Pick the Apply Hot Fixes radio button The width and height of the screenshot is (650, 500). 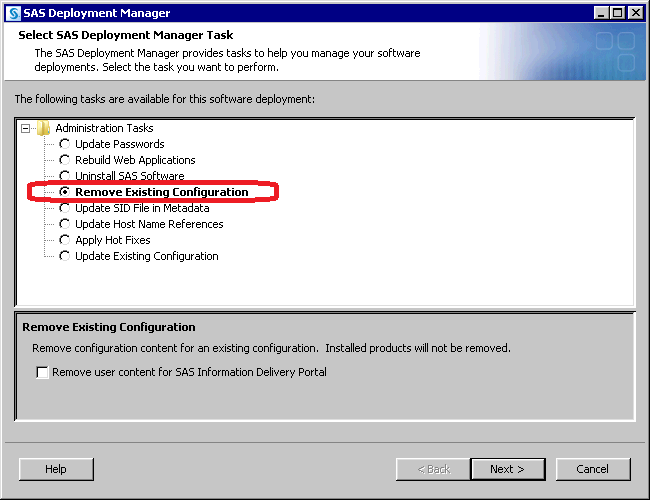coord(65,240)
